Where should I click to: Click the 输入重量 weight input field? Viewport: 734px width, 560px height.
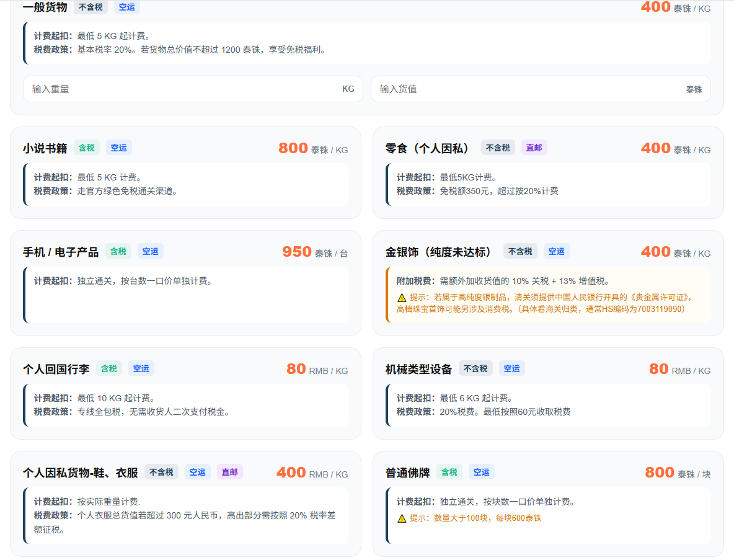[193, 89]
